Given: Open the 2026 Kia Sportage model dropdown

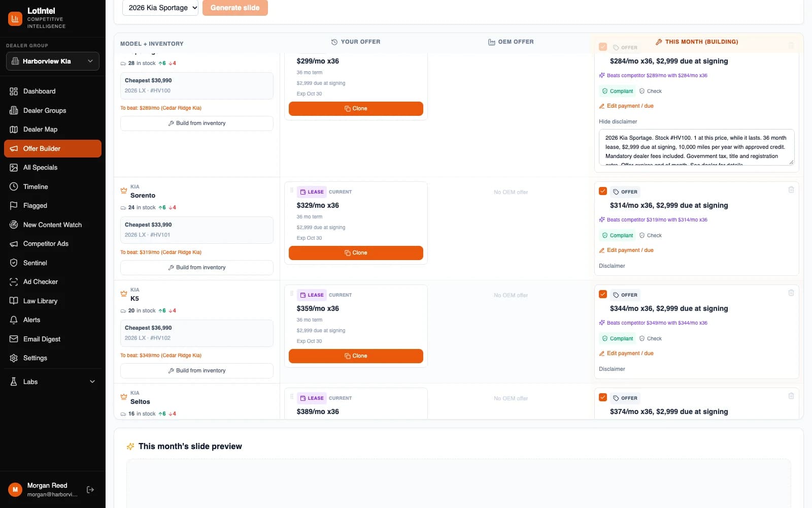Looking at the screenshot, I should point(160,8).
